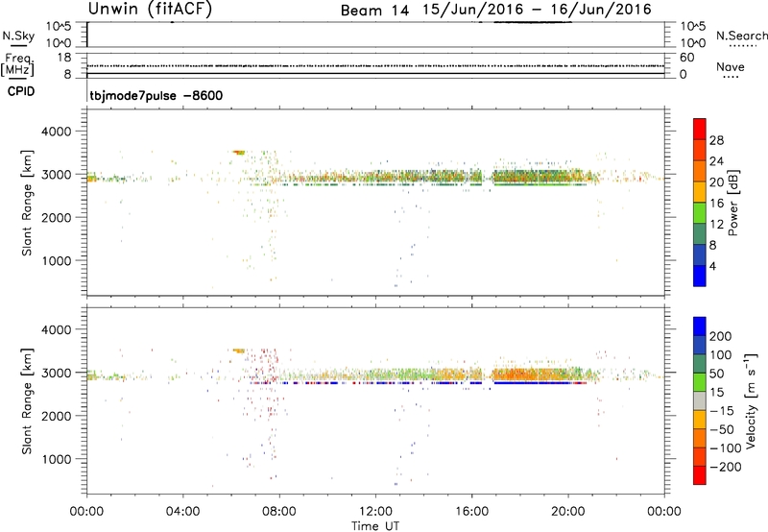
Task: Click the 'Velocity [m s-1]' color bar label
Action: (x=751, y=400)
